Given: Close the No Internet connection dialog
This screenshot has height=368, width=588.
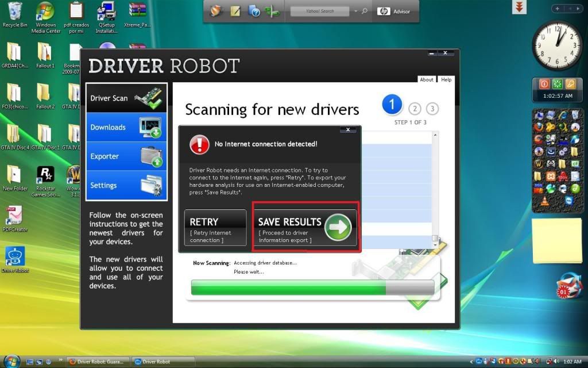Looking at the screenshot, I should pyautogui.click(x=348, y=129).
